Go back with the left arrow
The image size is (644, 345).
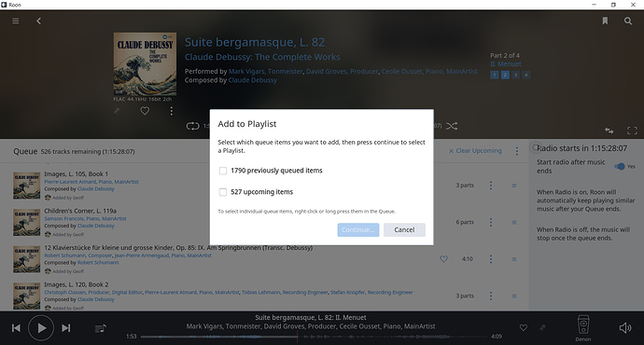point(38,21)
